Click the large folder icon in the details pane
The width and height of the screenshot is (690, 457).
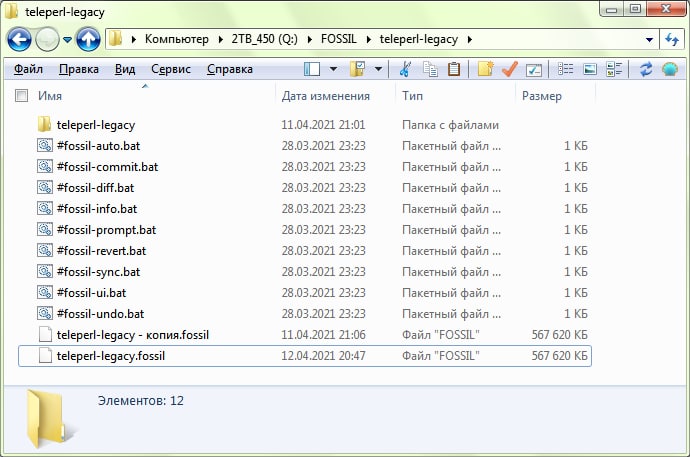click(50, 419)
